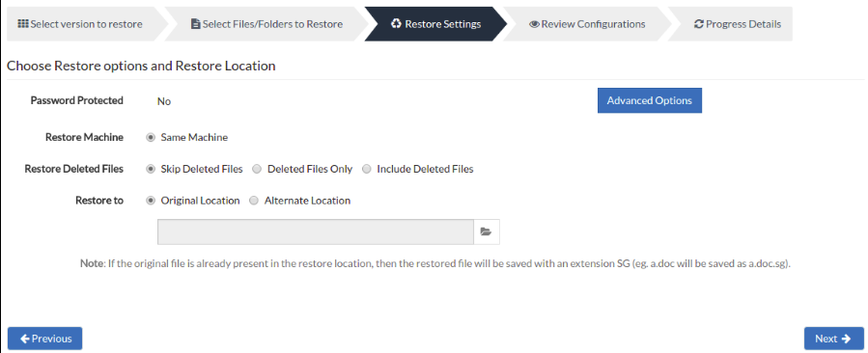Click the grid icon in Select version step

[23, 24]
